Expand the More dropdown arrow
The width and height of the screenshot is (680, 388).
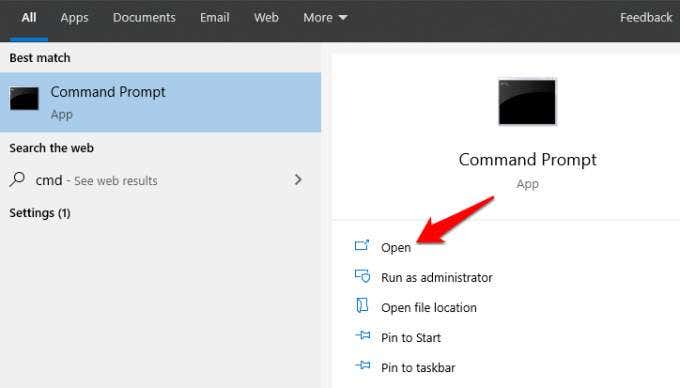[343, 18]
